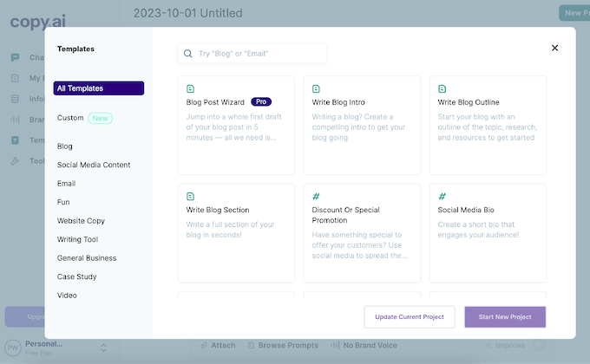The width and height of the screenshot is (590, 364).
Task: Open the Write Blog Section template card
Action: pos(236,233)
